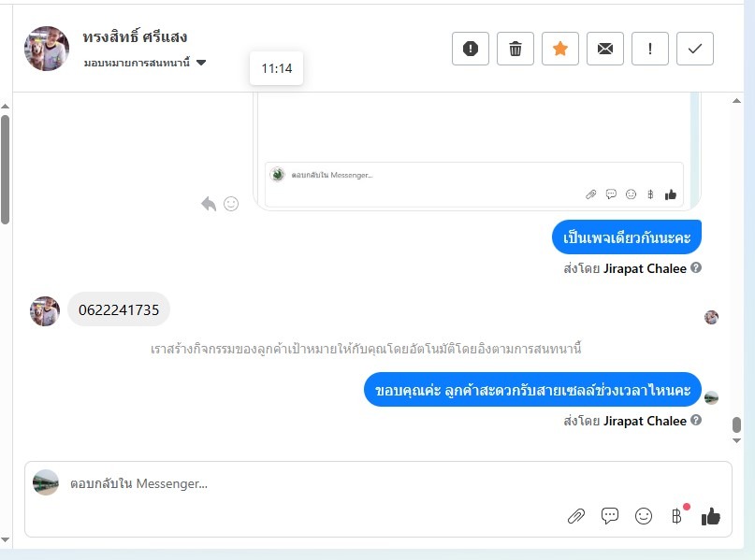Attach a file with the paperclip icon
This screenshot has width=755, height=560.
tap(576, 516)
